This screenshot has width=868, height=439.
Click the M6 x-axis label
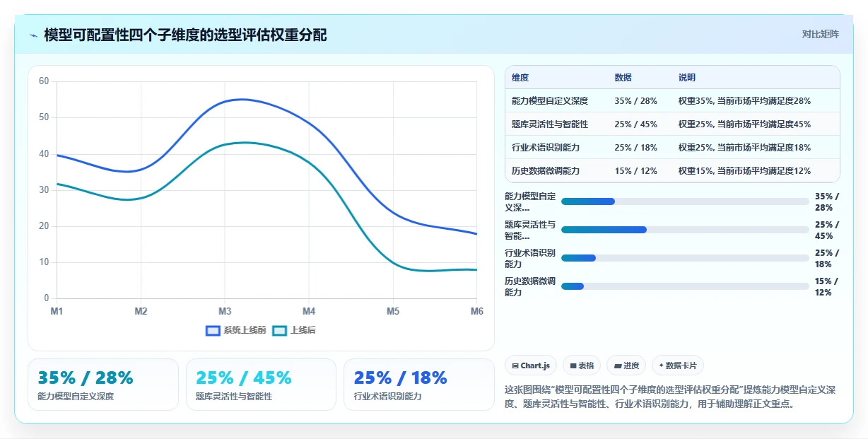coord(476,311)
